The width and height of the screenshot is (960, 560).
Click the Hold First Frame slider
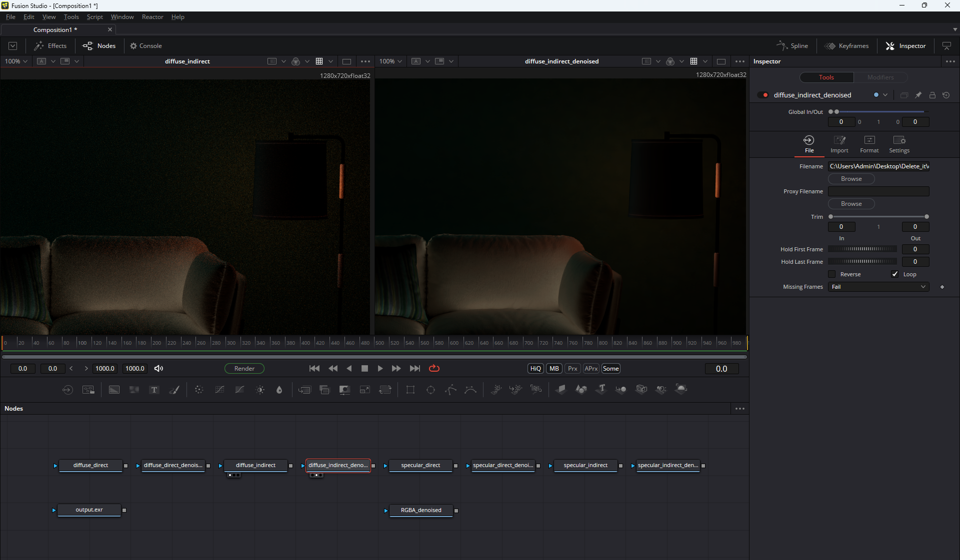[862, 249]
